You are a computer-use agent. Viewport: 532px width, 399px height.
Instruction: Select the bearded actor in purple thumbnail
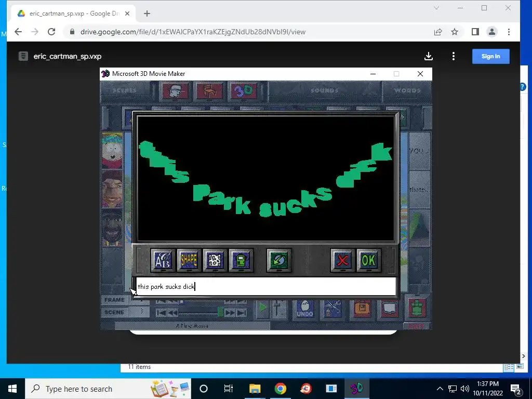click(x=112, y=189)
